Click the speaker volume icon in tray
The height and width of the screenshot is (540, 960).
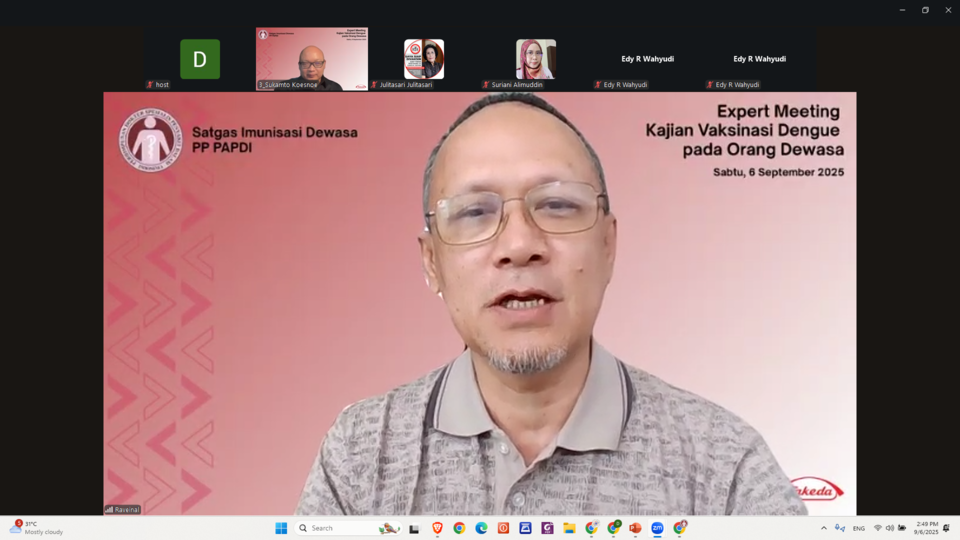889,528
